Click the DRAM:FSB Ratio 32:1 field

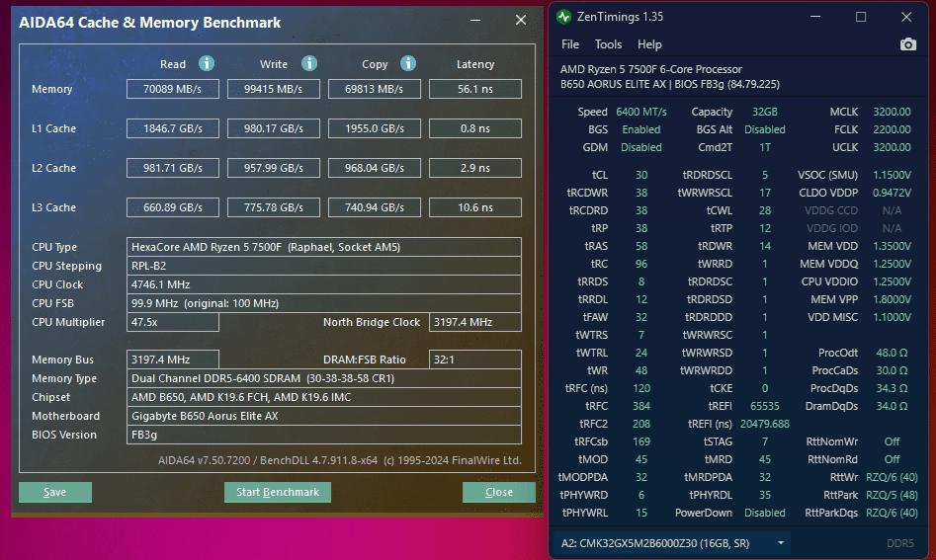pyautogui.click(x=475, y=360)
